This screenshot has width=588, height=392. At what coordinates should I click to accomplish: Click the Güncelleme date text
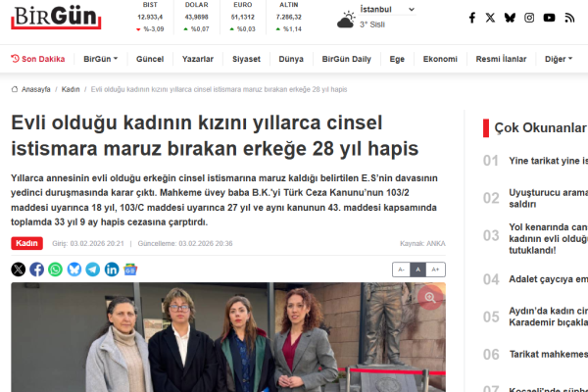[185, 243]
